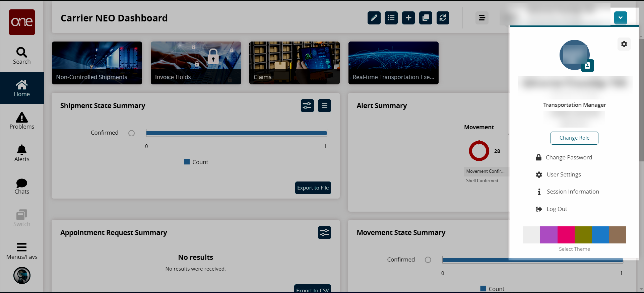
Task: Click the hamburger menu icon in header
Action: tap(482, 18)
